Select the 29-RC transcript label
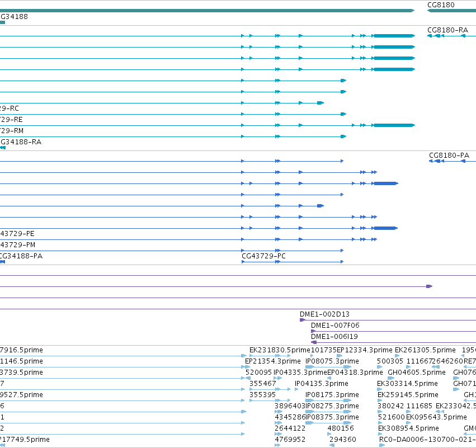476x448 pixels. [x=10, y=109]
